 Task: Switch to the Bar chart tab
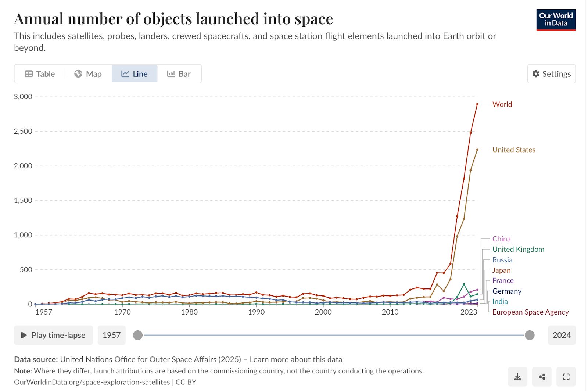click(x=179, y=74)
